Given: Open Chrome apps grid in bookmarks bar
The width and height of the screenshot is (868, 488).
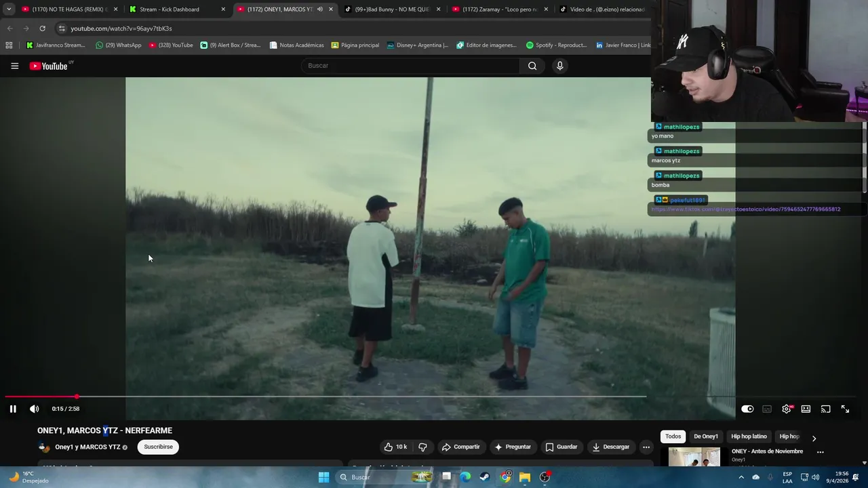Looking at the screenshot, I should coord(9,45).
